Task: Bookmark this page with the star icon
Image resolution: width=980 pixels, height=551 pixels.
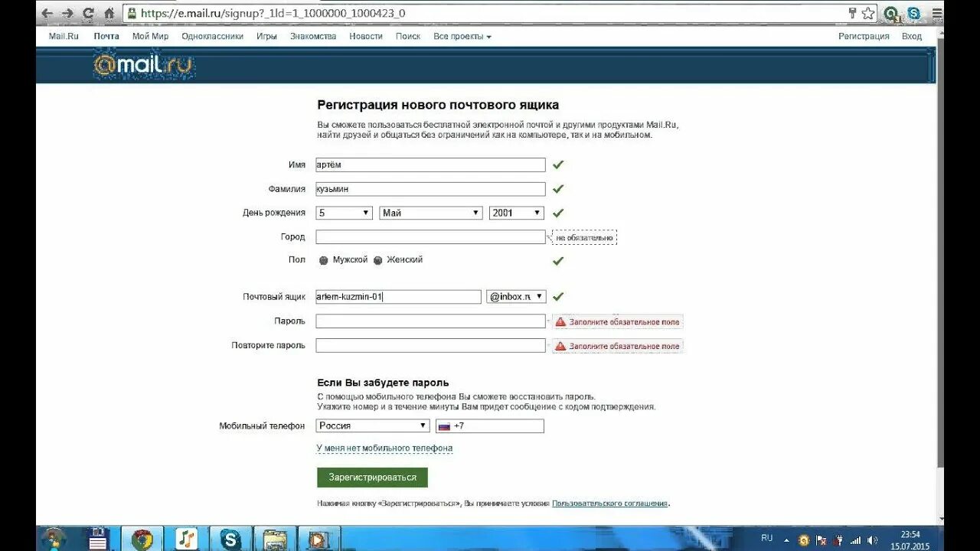Action: point(867,13)
